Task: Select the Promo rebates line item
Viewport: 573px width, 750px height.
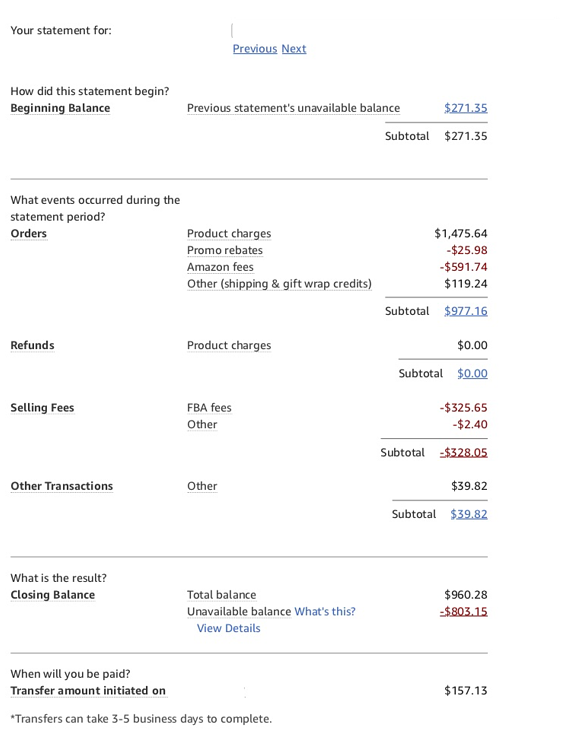Action: 225,250
